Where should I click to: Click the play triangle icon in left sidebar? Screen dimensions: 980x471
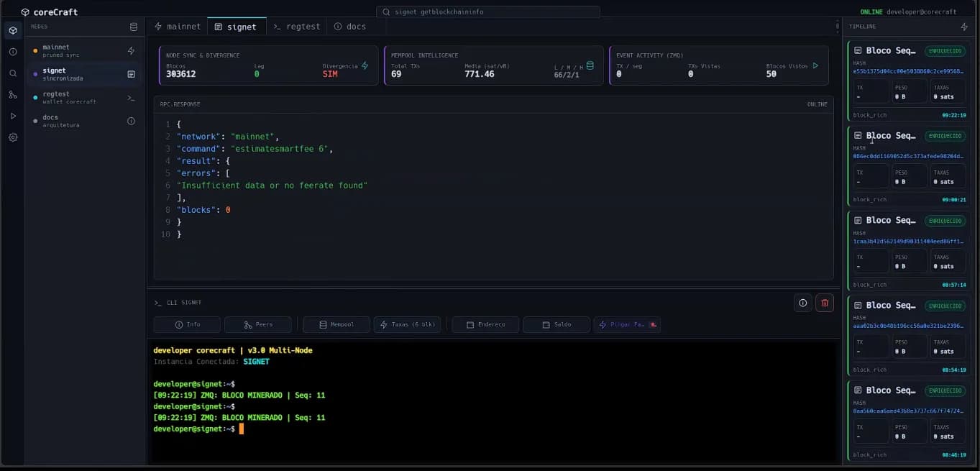[13, 116]
